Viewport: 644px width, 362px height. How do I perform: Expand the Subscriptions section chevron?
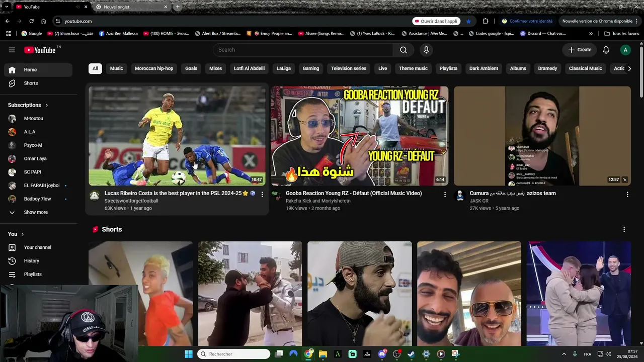coord(47,105)
